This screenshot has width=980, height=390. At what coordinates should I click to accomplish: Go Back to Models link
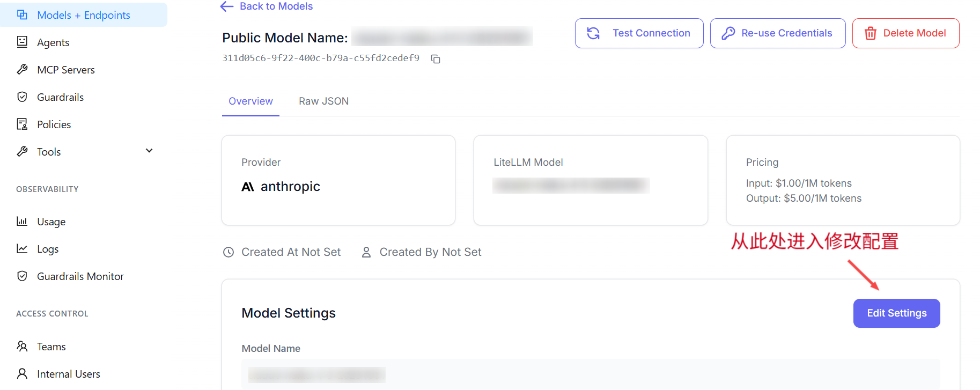click(267, 6)
